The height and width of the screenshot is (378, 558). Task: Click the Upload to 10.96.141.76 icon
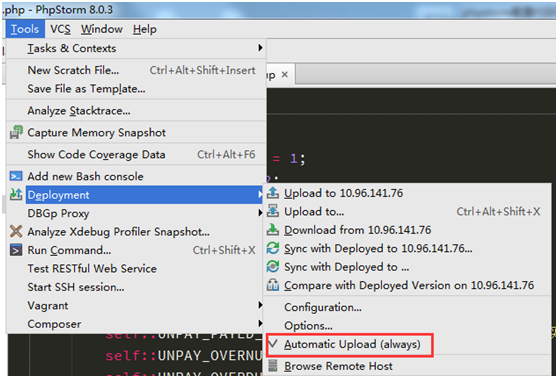point(273,193)
